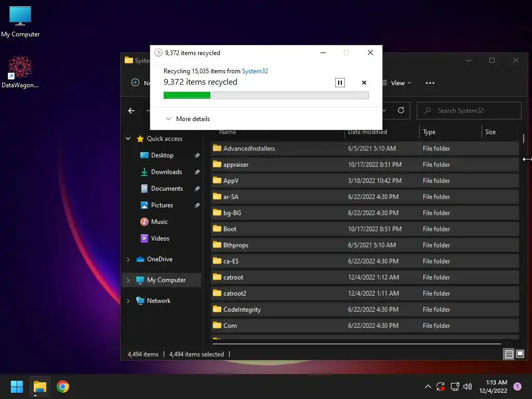Select the catroot2 folder

(x=365, y=294)
